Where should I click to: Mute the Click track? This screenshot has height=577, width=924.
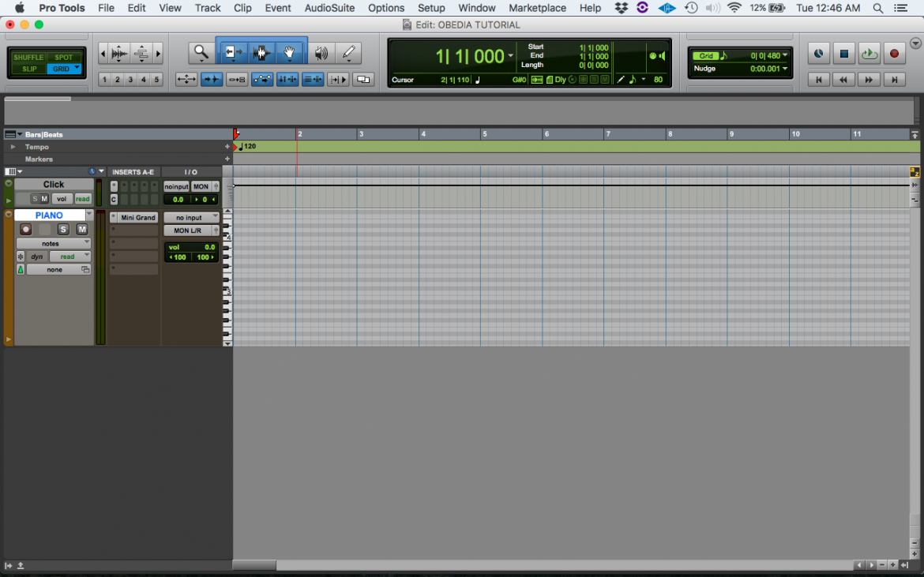pos(42,198)
